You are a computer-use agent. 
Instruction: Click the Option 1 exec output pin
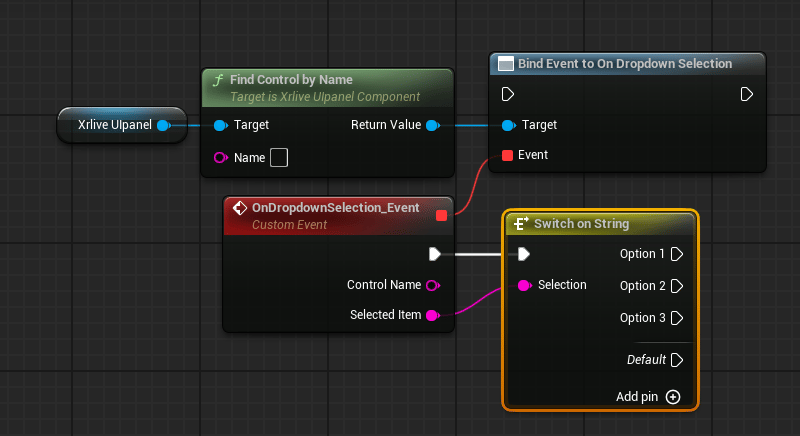[x=677, y=254]
